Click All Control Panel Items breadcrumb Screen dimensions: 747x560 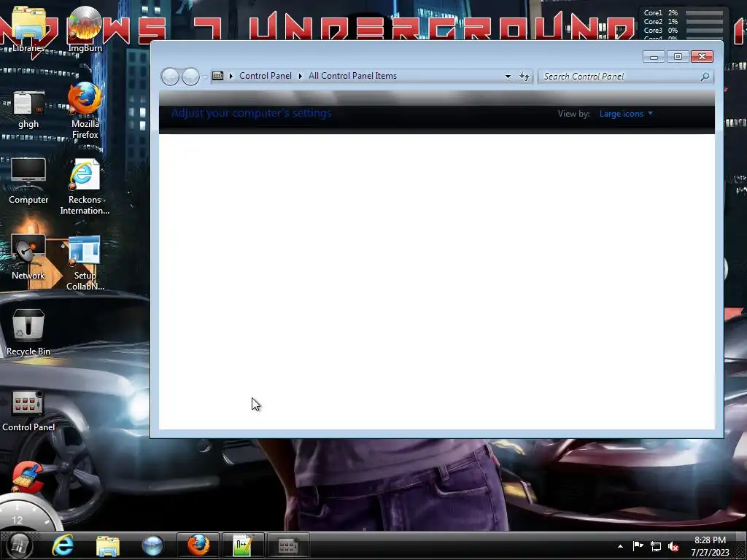click(x=352, y=76)
